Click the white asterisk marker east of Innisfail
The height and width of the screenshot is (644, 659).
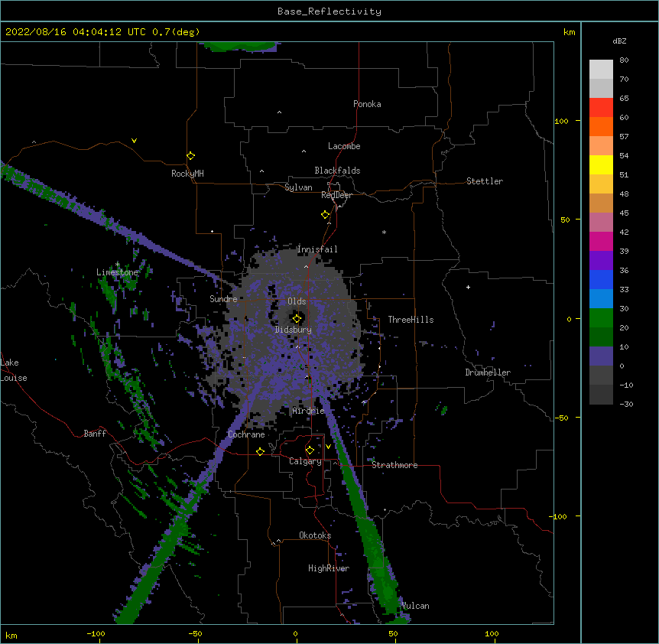coord(384,232)
